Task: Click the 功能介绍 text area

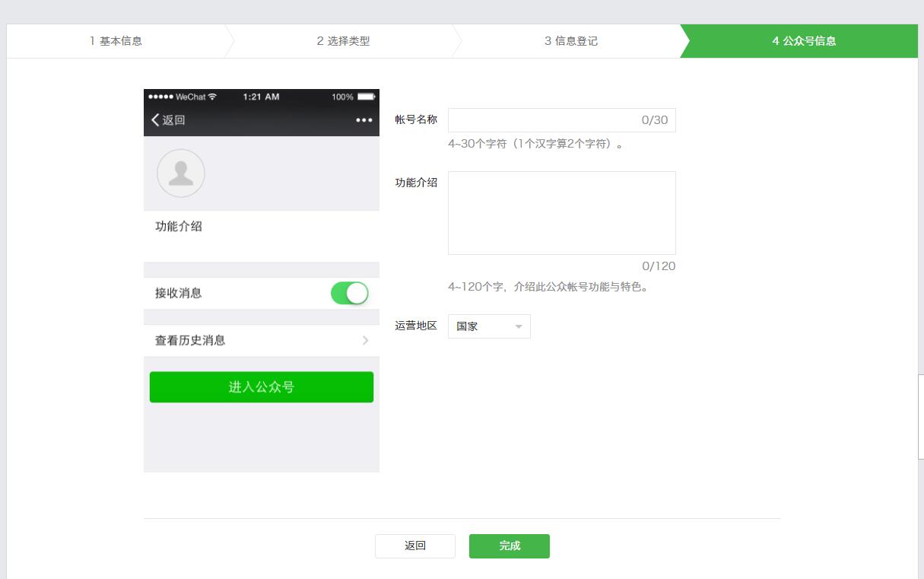Action: tap(561, 213)
